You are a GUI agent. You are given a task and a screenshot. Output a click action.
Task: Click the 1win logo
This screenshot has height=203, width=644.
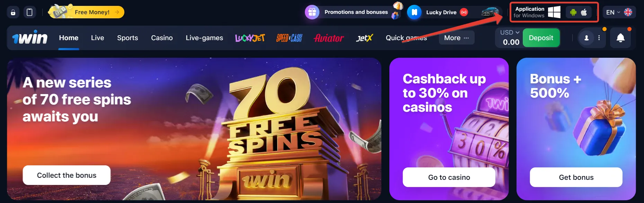pos(30,37)
